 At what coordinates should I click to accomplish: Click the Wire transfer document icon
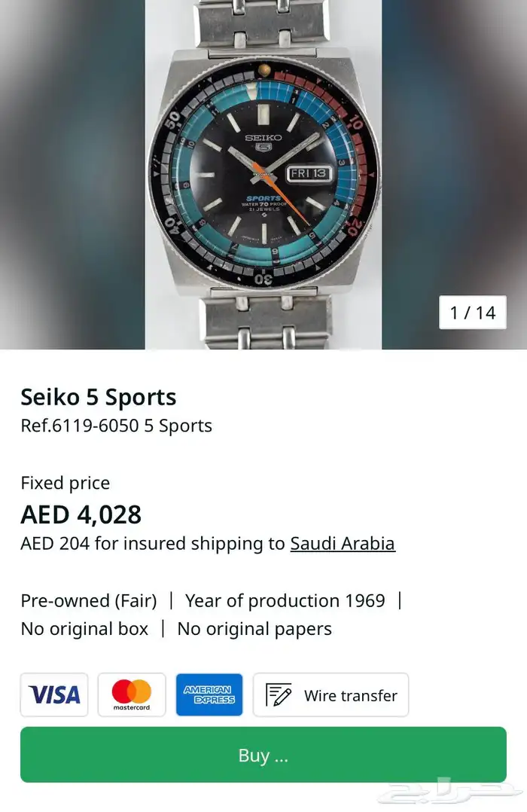click(x=279, y=695)
